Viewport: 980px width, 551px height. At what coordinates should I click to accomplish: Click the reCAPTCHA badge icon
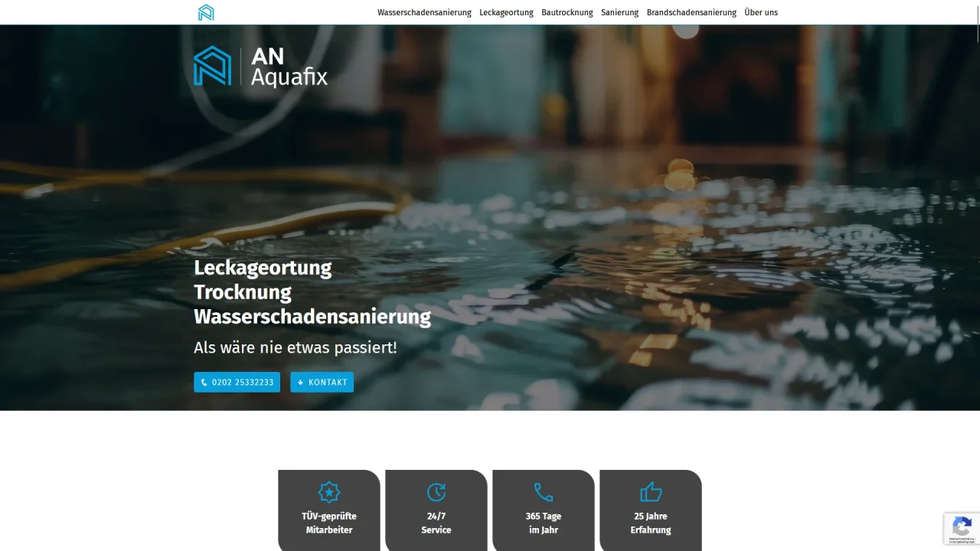click(x=962, y=527)
